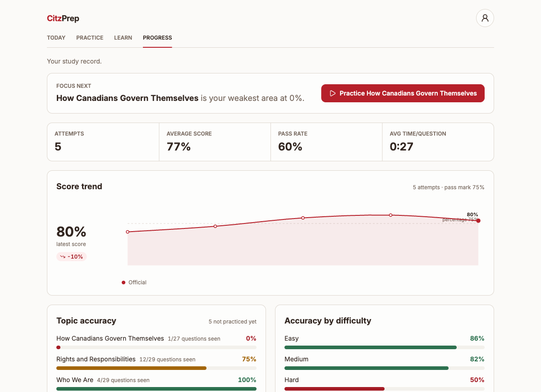
Task: Click the Score trend heading
Action: coord(79,187)
